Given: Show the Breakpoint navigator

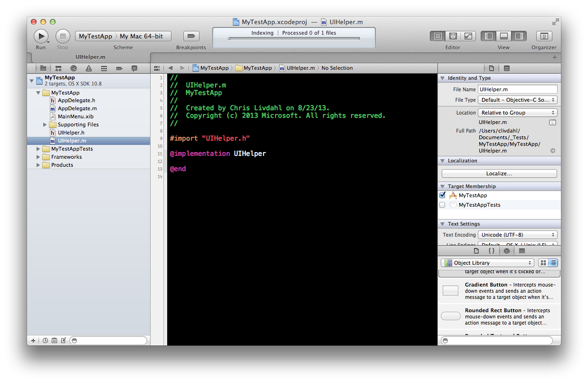Looking at the screenshot, I should pos(119,68).
